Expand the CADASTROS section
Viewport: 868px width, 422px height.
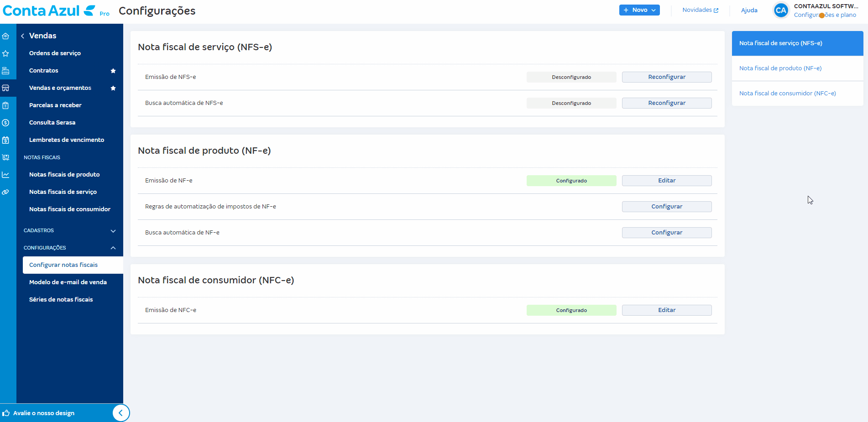70,231
